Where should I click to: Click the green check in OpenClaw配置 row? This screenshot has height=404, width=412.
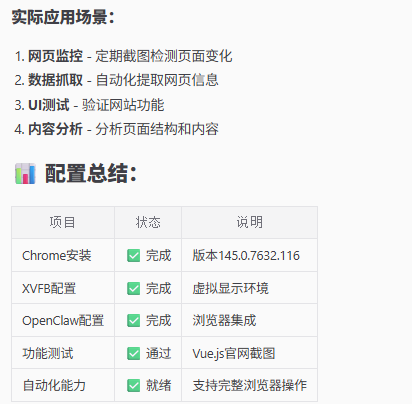[134, 321]
